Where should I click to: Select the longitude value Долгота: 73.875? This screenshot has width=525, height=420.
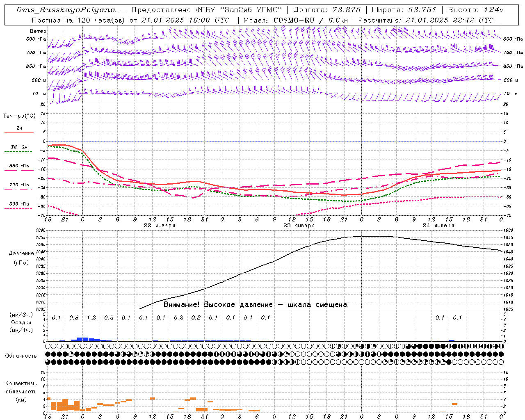coord(327,10)
